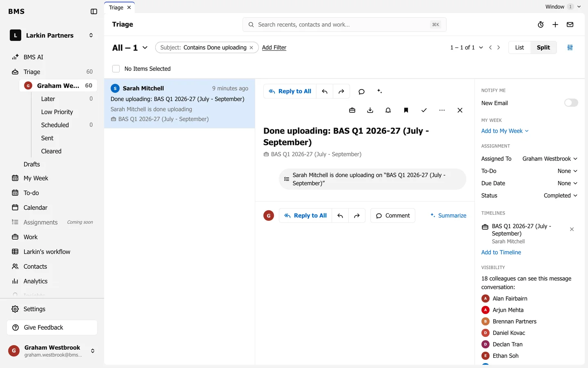The height and width of the screenshot is (368, 588).
Task: Open the To-Do dropdown set to None
Action: 567,171
